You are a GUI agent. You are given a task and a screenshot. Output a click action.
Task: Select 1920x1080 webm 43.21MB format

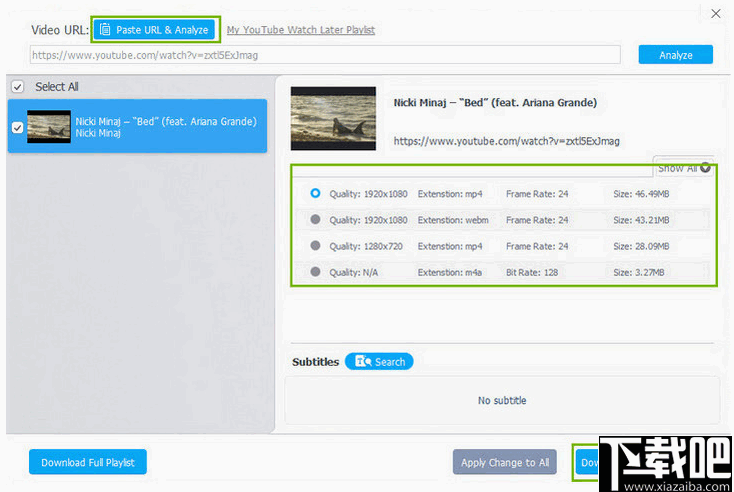point(315,220)
